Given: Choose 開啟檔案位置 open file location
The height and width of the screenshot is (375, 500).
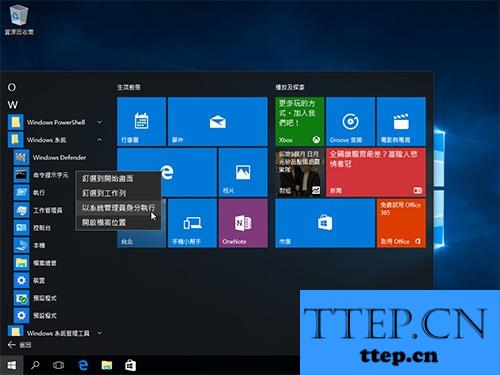Looking at the screenshot, I should point(118,222).
